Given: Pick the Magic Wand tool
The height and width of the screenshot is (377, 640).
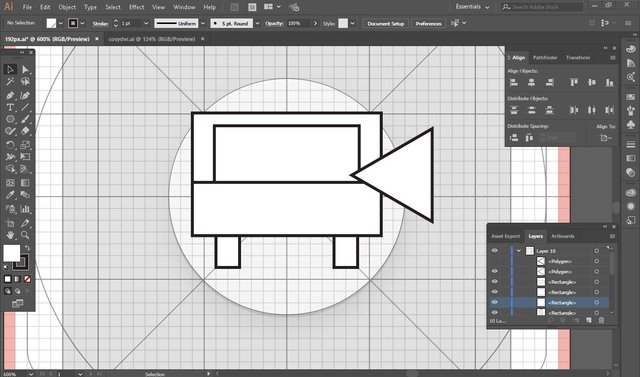Looking at the screenshot, I should click(10, 82).
